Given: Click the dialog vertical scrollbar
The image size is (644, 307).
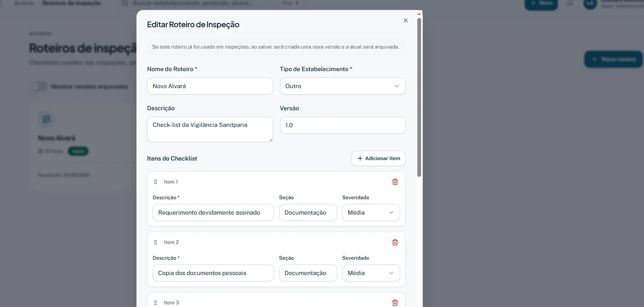Looking at the screenshot, I should (x=419, y=97).
